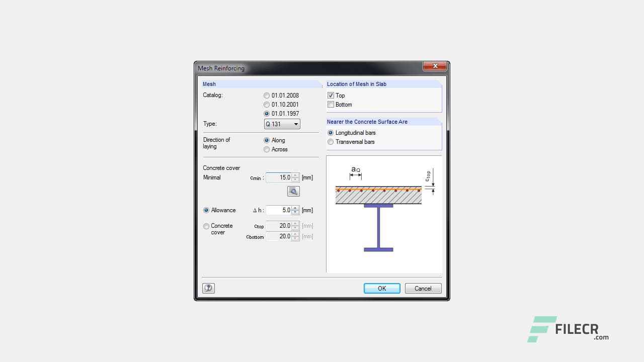This screenshot has width=644, height=362.
Task: Open the mesh Type dropdown showing Q 131
Action: pos(296,124)
